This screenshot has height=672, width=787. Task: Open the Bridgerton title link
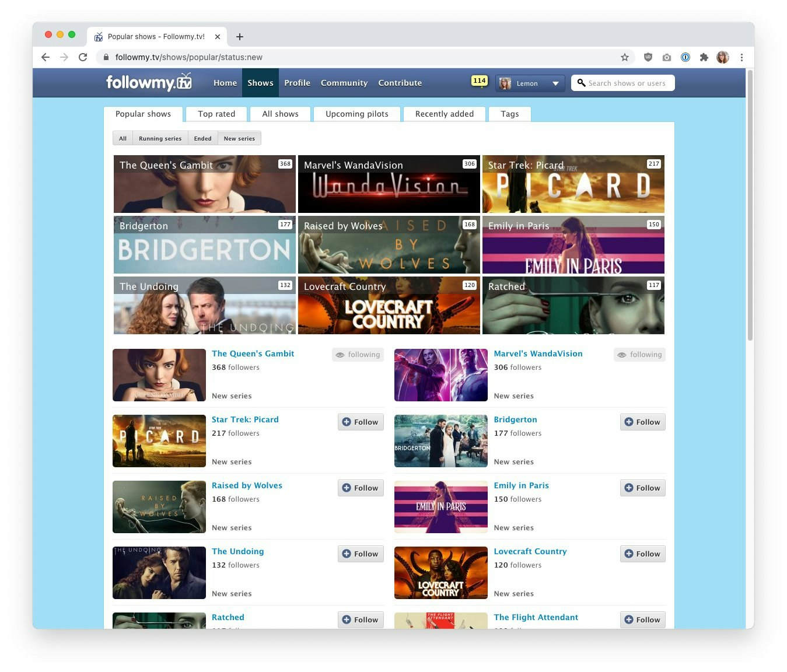coord(515,419)
